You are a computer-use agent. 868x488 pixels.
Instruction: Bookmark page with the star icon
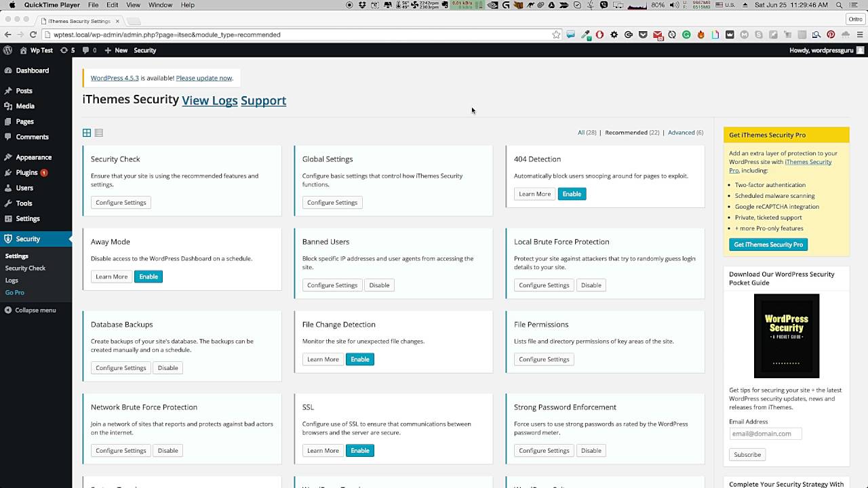556,35
